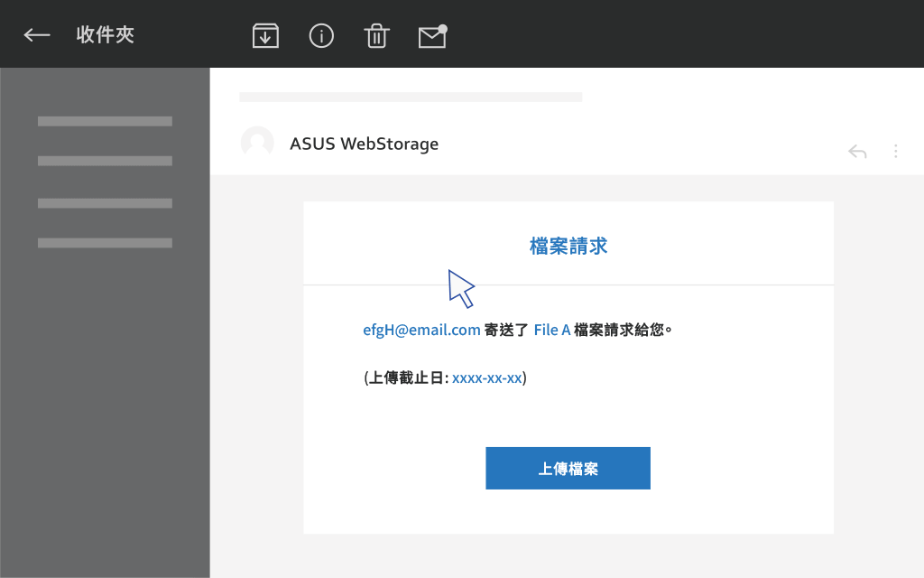The width and height of the screenshot is (924, 578).
Task: Open the File A link
Action: [x=552, y=330]
